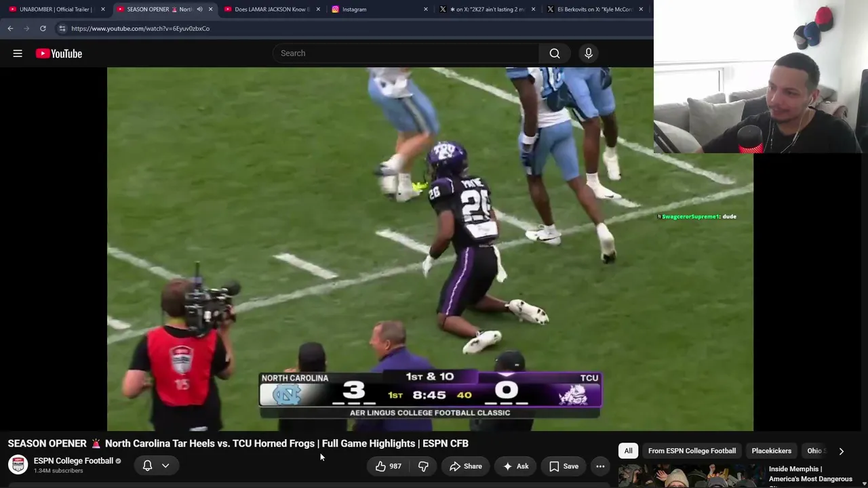The height and width of the screenshot is (488, 868).
Task: Click the video player to pause playback
Action: tap(430, 249)
